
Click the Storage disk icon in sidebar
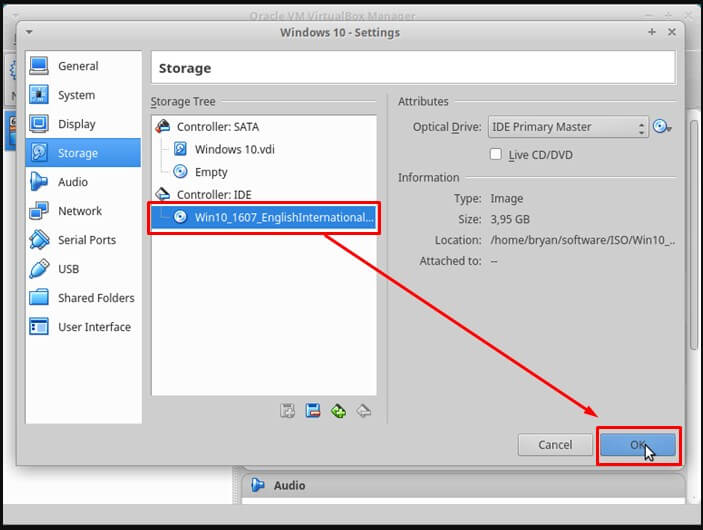tap(39, 152)
